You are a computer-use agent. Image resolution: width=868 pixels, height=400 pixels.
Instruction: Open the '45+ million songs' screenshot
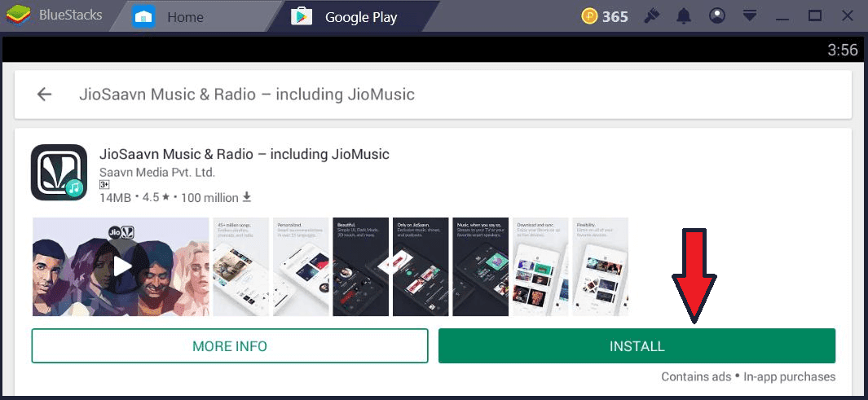(241, 266)
